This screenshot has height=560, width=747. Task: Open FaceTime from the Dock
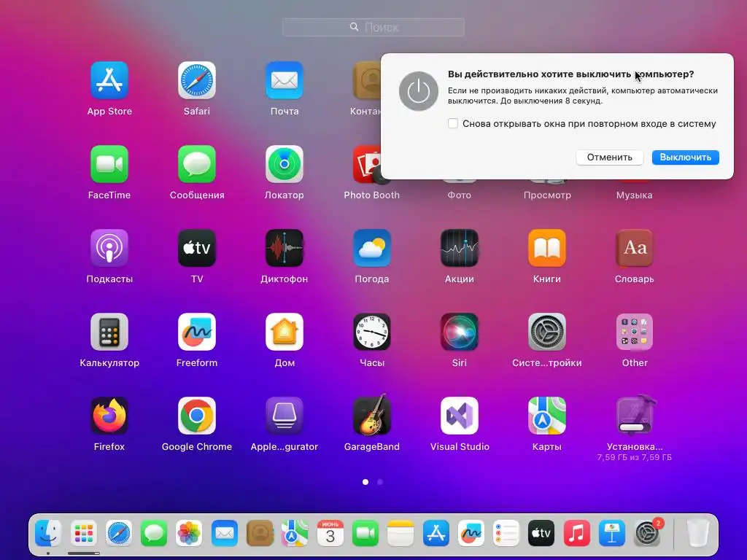[x=365, y=533]
